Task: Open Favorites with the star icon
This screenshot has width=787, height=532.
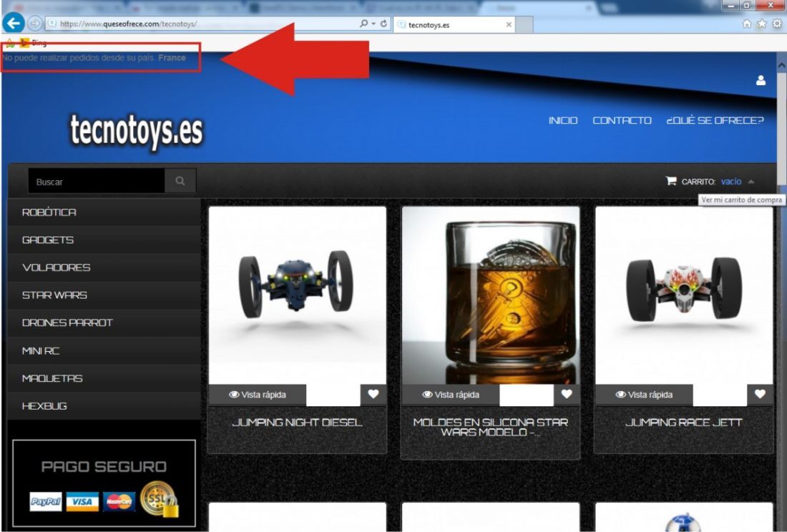Action: click(x=762, y=24)
